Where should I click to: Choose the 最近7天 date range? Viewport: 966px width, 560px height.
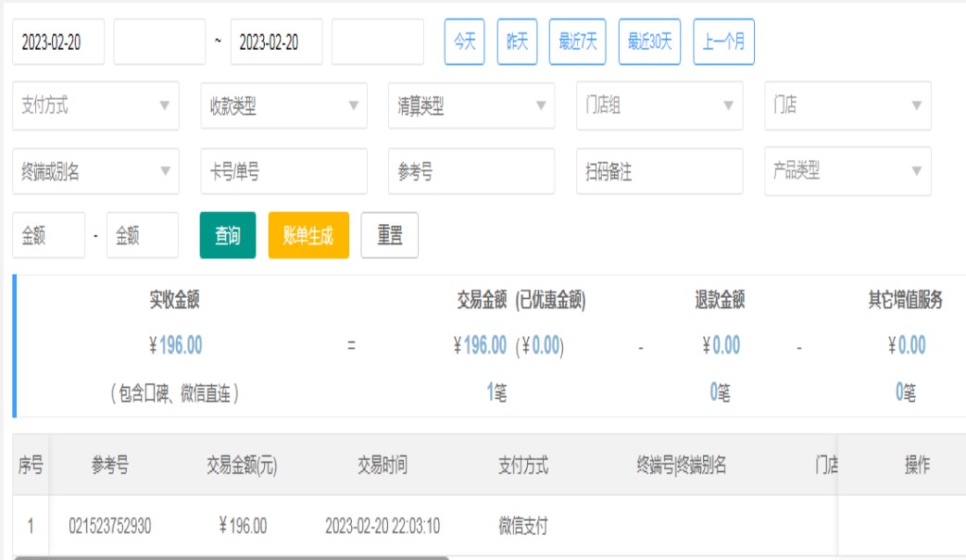[577, 42]
